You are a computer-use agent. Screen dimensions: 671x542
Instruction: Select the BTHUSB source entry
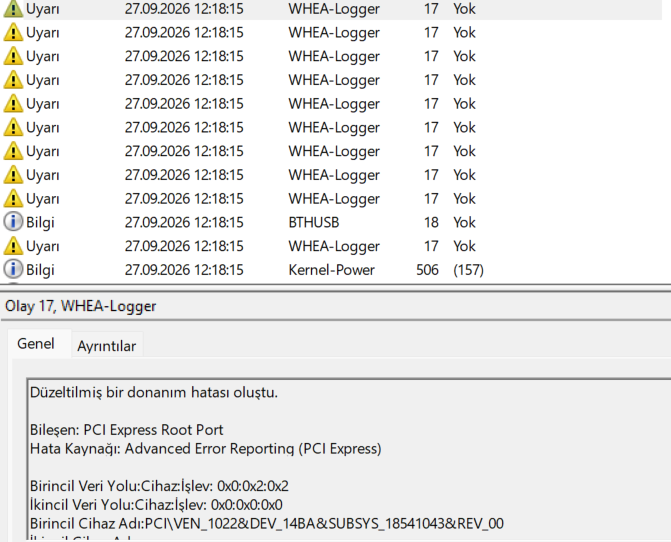[314, 222]
